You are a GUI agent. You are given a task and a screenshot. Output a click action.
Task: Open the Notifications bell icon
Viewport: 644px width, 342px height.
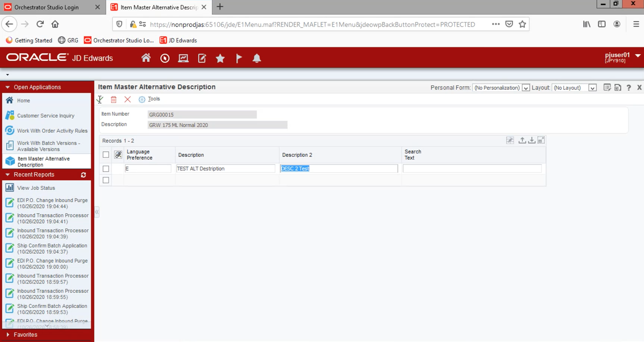[x=256, y=58]
